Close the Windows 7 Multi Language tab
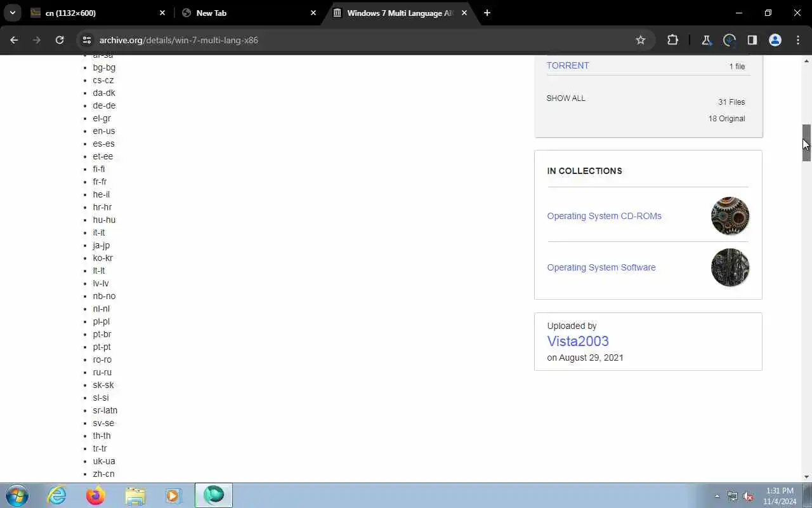 464,13
